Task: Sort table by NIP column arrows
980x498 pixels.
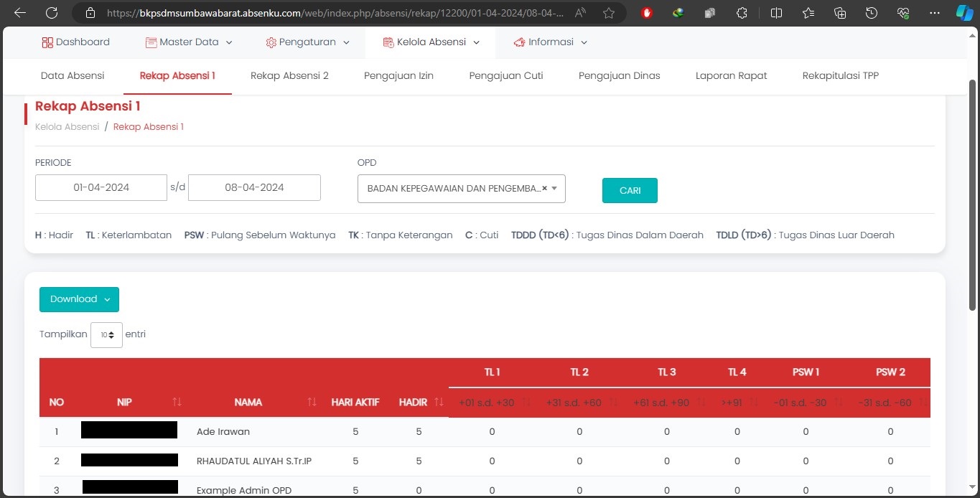Action: click(177, 403)
